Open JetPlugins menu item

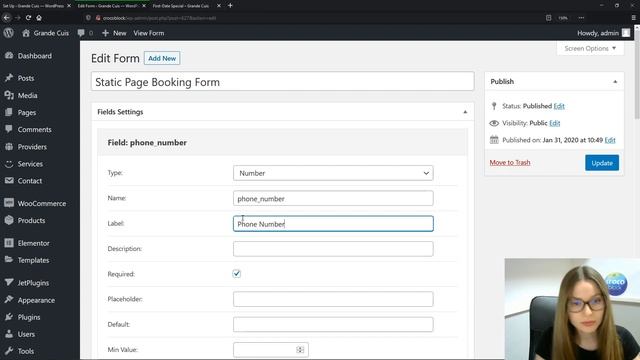(33, 282)
